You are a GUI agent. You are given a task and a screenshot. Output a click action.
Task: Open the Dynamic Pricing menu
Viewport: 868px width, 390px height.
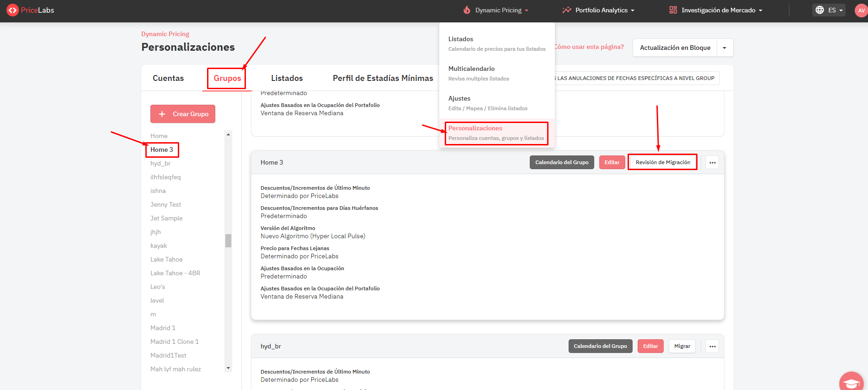click(x=496, y=10)
